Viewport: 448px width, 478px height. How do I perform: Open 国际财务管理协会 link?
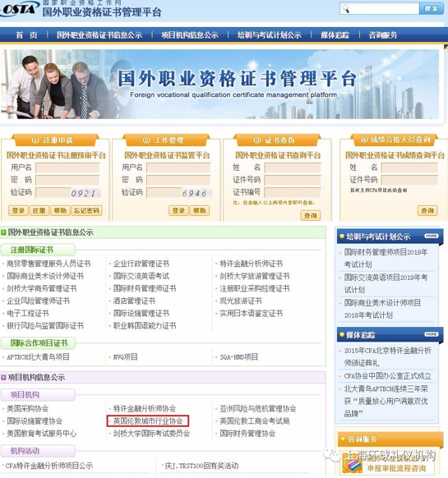[247, 433]
